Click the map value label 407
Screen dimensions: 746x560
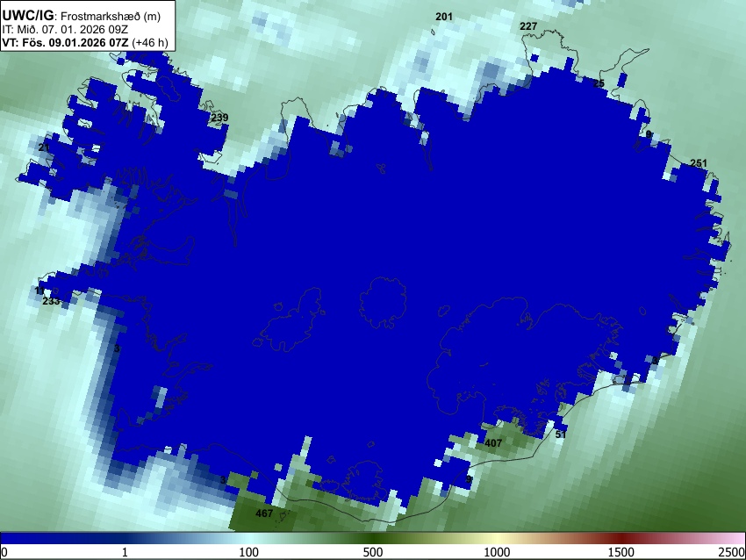493,443
